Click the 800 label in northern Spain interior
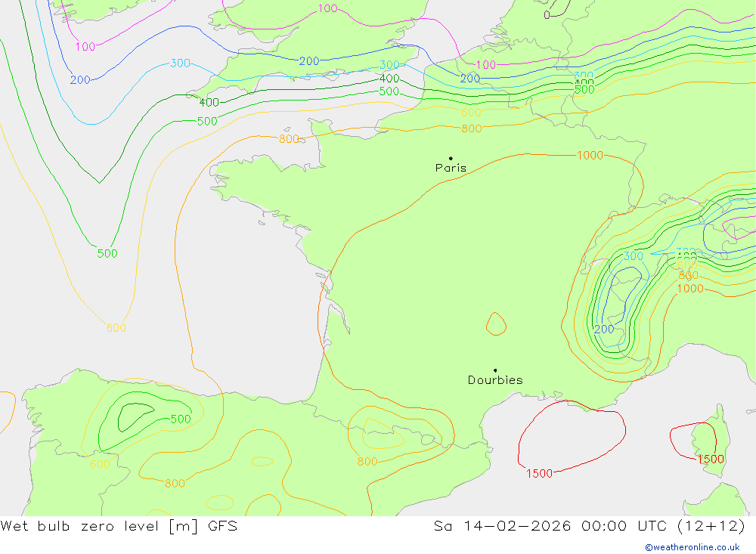 tap(175, 483)
